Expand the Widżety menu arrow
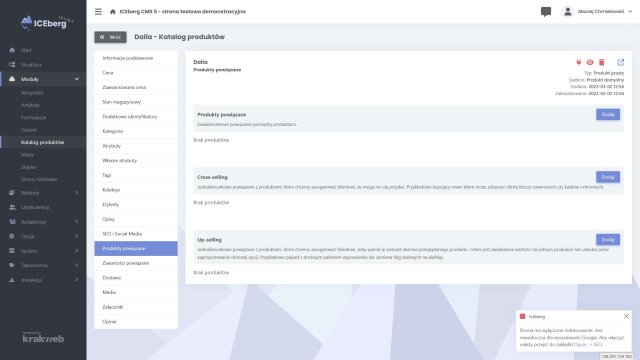This screenshot has width=640, height=360. coord(76,193)
